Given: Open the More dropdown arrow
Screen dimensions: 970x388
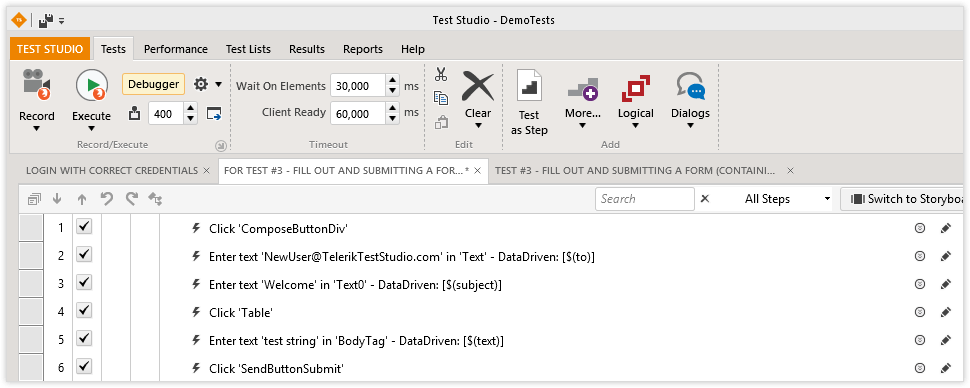Looking at the screenshot, I should pos(583,126).
